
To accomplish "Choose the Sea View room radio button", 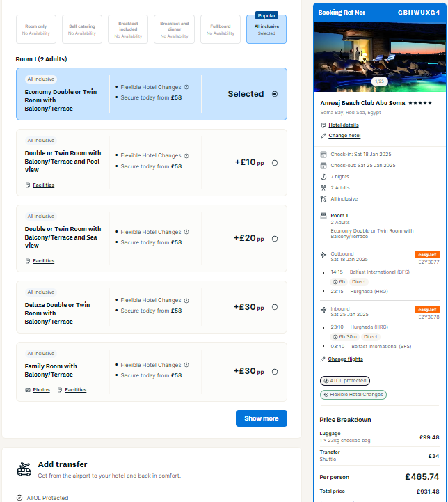I will pyautogui.click(x=275, y=239).
